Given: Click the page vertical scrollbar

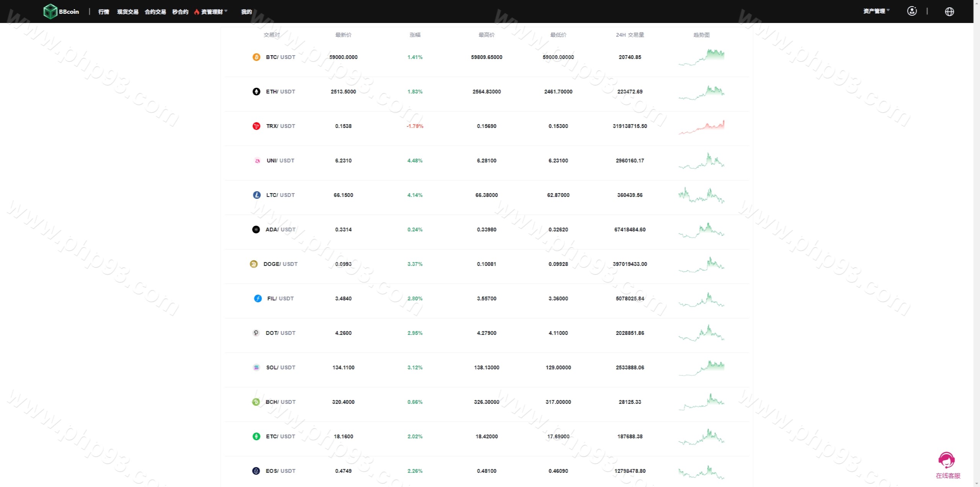Looking at the screenshot, I should (977, 243).
